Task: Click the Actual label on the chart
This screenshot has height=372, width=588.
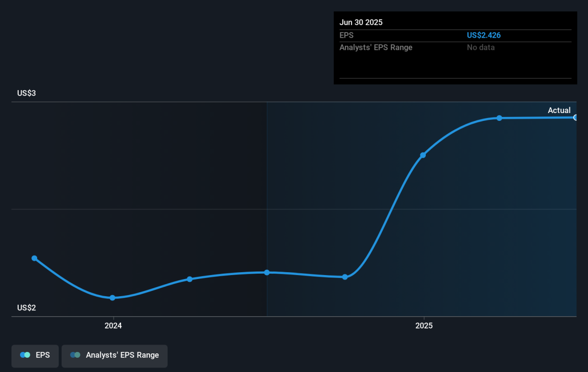Action: pos(559,111)
